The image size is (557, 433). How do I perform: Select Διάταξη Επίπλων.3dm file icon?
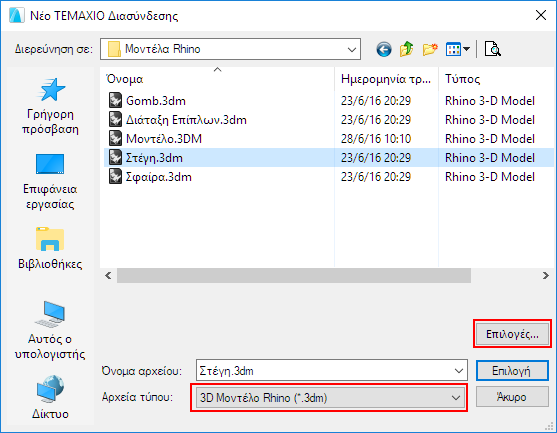(x=115, y=119)
